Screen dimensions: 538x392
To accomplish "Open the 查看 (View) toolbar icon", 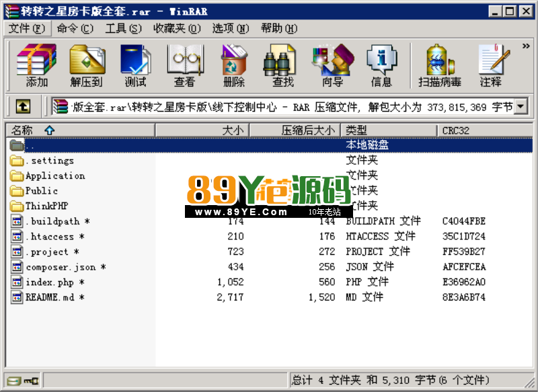I will click(x=186, y=59).
